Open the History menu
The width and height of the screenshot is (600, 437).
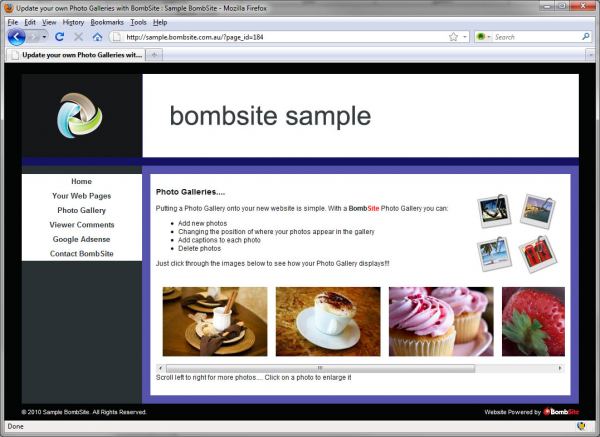[73, 22]
